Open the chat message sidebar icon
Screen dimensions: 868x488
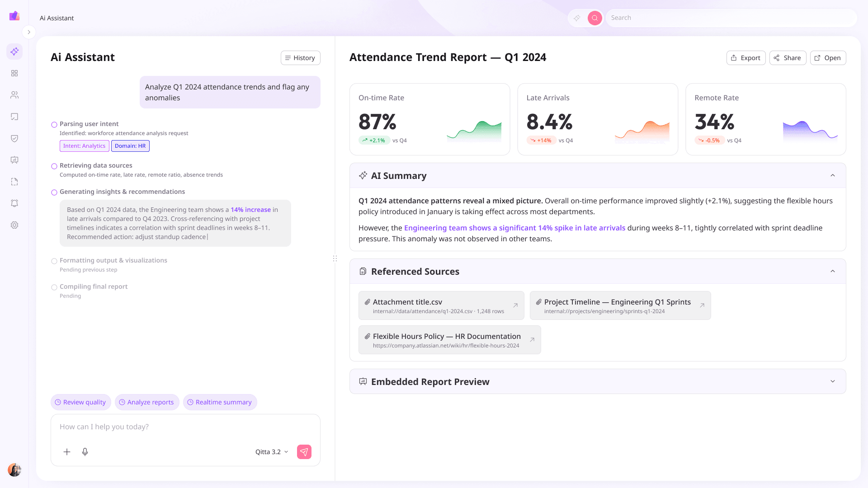coord(14,117)
